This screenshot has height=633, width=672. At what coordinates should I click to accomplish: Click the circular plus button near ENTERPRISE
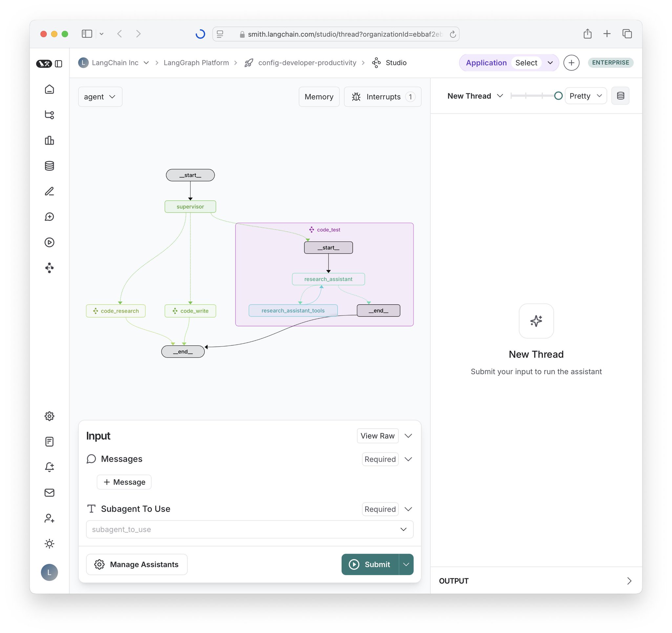(571, 63)
